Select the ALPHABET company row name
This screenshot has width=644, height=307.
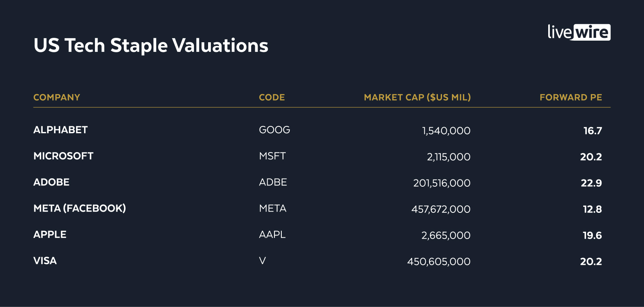coord(60,130)
